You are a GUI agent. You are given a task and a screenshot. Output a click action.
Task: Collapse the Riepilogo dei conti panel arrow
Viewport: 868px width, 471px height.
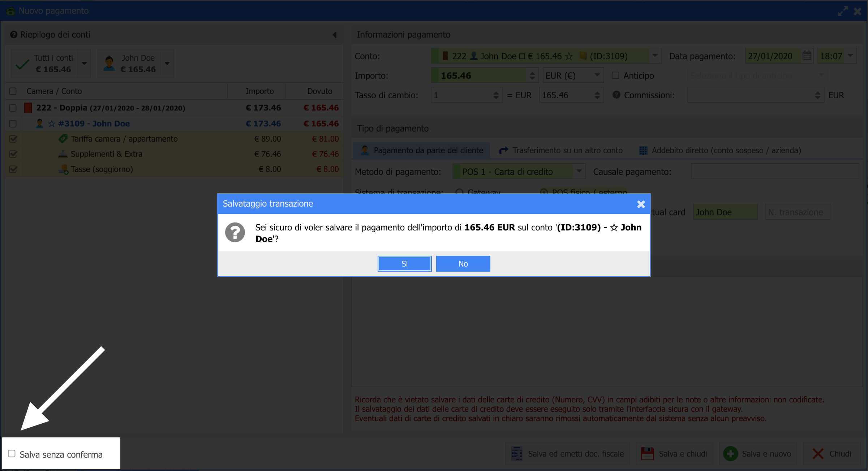coord(335,35)
